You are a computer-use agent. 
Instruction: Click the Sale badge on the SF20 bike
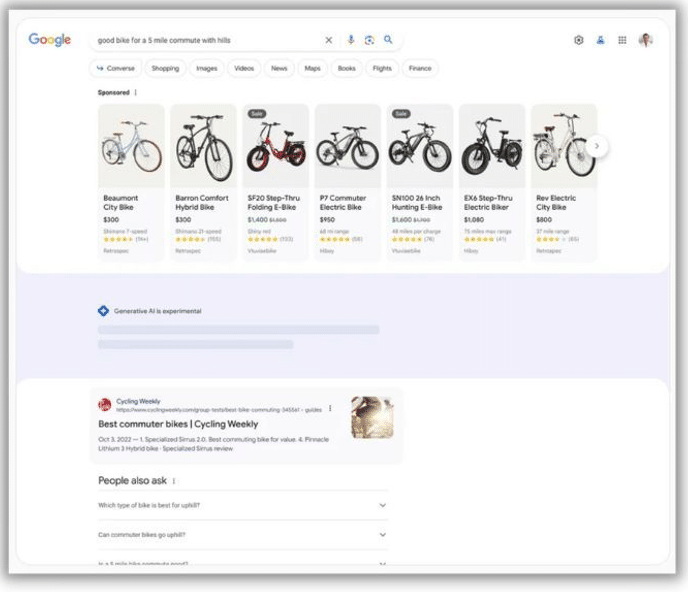tap(257, 114)
